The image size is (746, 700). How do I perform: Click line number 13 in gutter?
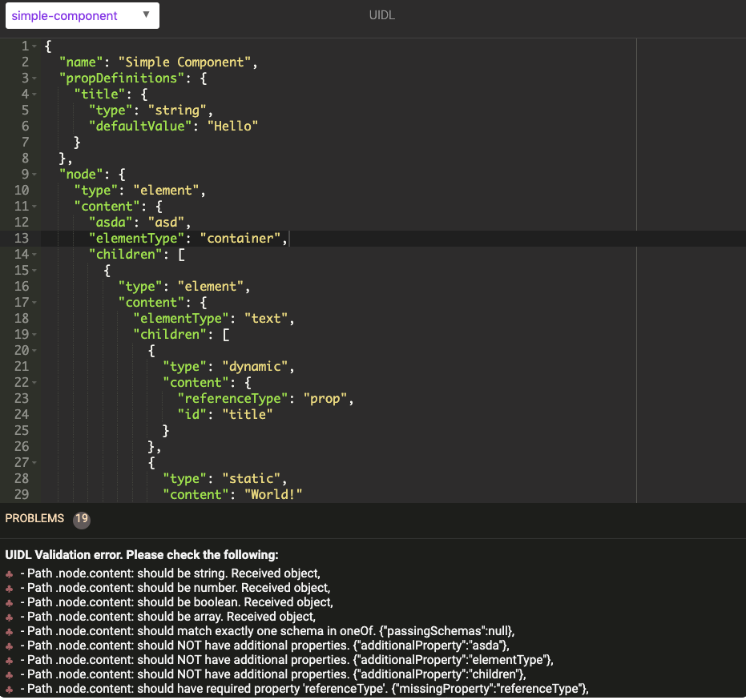point(22,238)
